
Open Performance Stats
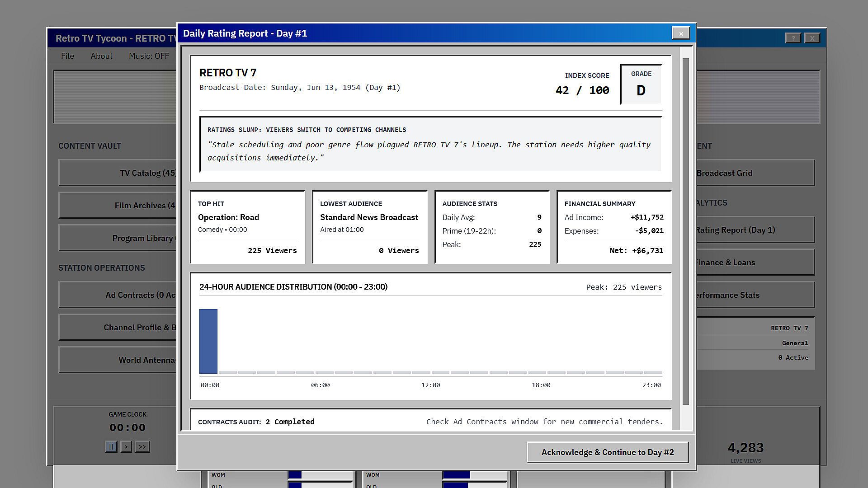[x=755, y=295]
